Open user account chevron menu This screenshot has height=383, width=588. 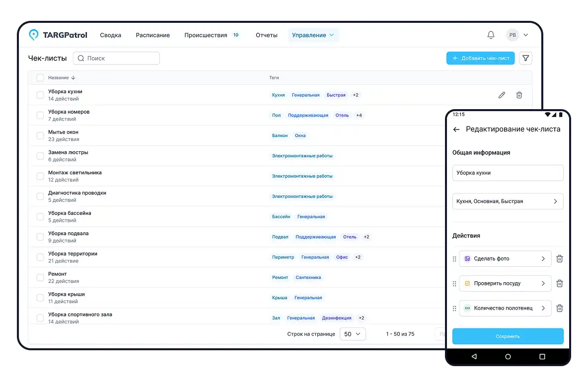point(526,35)
